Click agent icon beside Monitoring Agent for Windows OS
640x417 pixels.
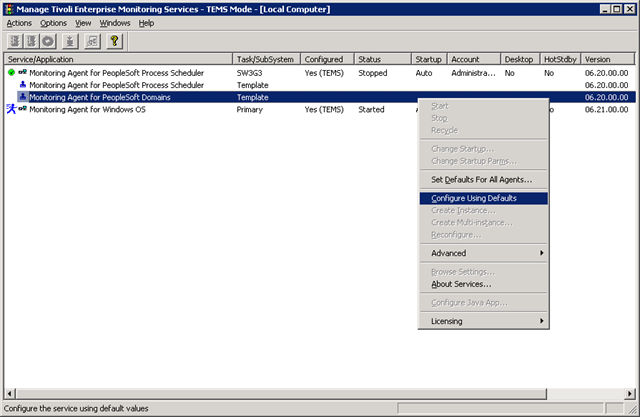[22, 109]
